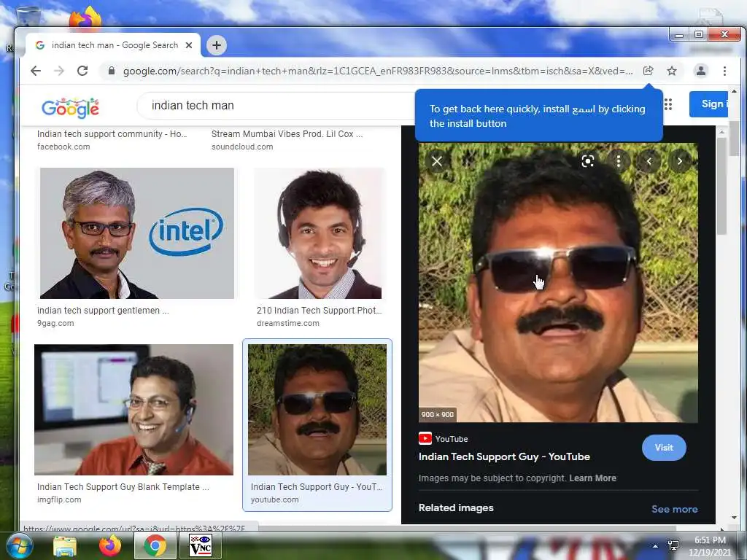747x560 pixels.
Task: Click the 'facebook.com' source text
Action: pos(63,147)
